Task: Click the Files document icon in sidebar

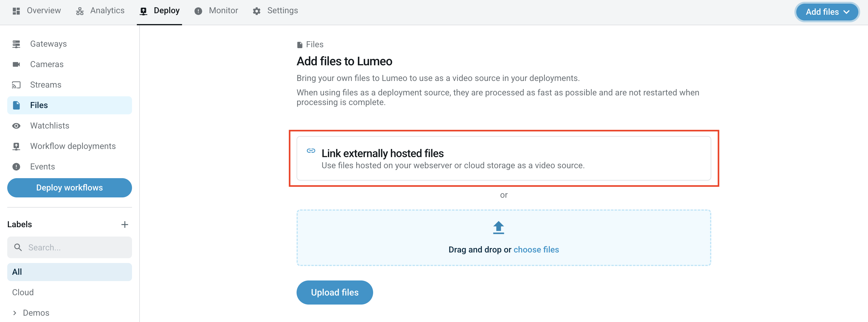Action: [x=16, y=105]
